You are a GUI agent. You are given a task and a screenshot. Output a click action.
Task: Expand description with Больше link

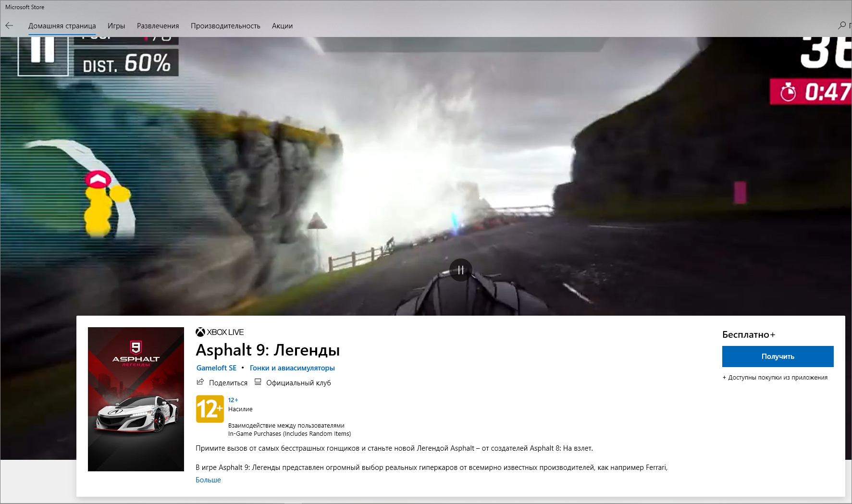click(x=208, y=480)
